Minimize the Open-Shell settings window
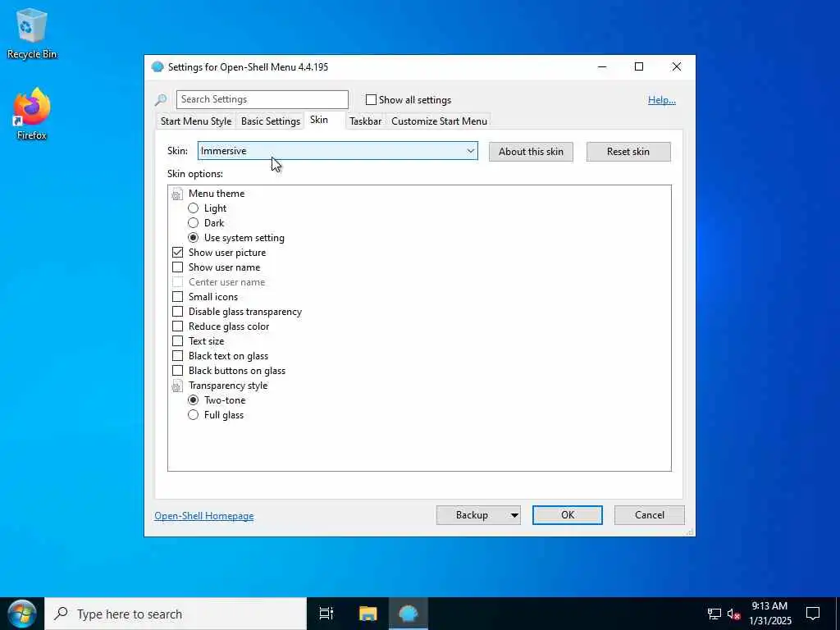Image resolution: width=840 pixels, height=630 pixels. click(x=602, y=67)
